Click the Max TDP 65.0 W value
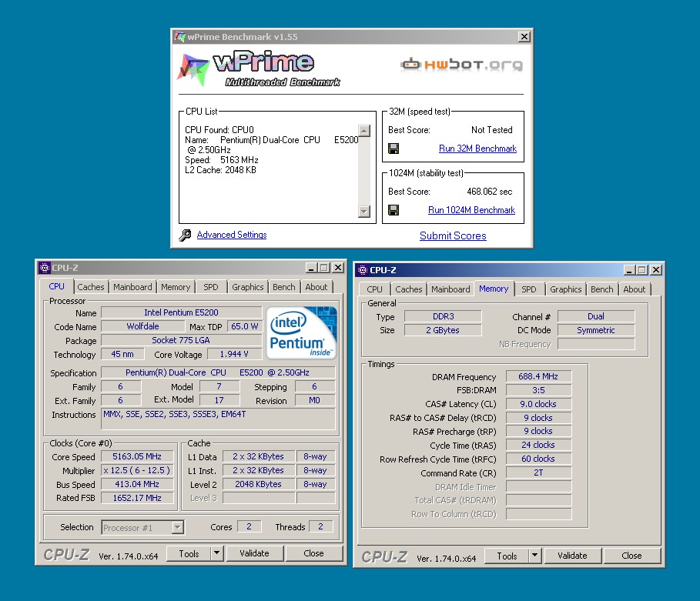 pos(245,326)
